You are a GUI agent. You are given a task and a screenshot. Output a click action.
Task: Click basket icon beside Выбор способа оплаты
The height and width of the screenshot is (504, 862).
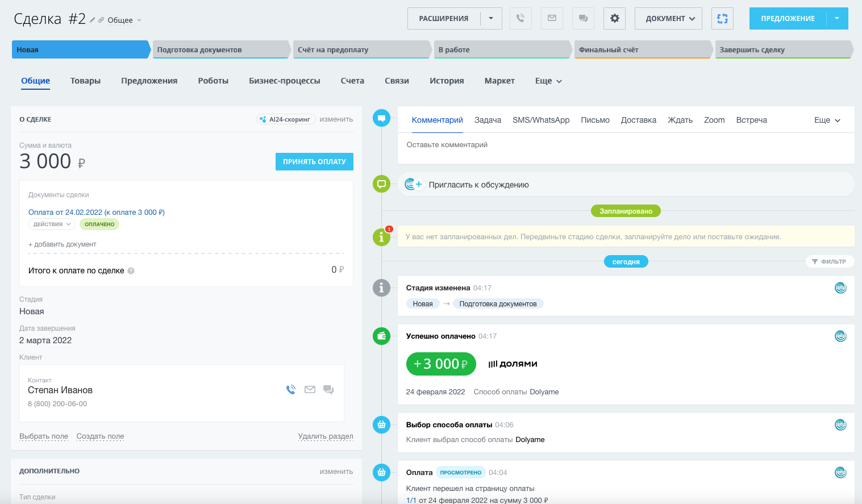click(x=381, y=424)
